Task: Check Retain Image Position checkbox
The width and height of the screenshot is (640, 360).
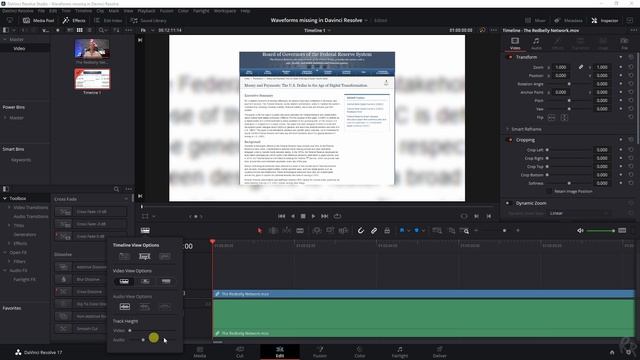Action: click(549, 191)
